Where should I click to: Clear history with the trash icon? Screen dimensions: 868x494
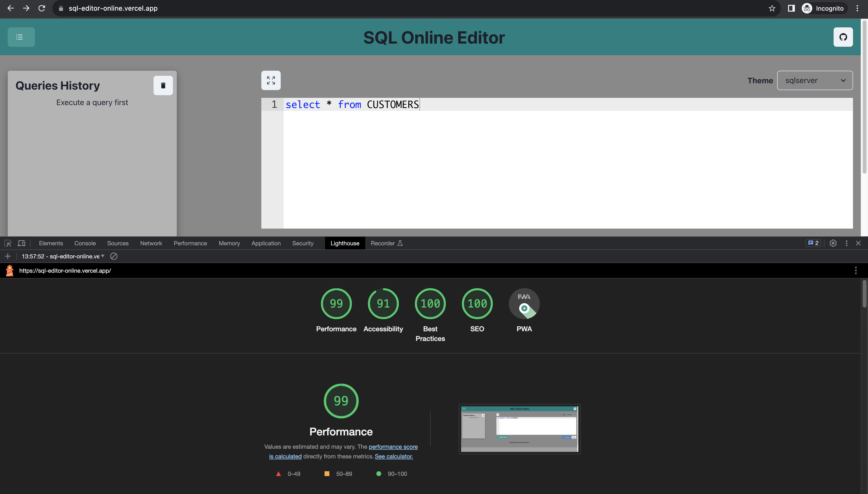tap(163, 85)
